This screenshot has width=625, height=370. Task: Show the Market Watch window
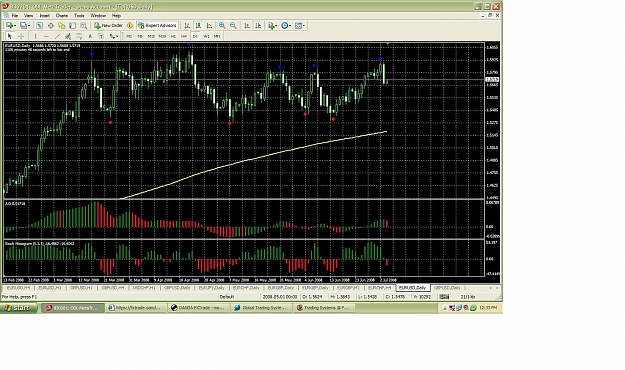(x=39, y=26)
